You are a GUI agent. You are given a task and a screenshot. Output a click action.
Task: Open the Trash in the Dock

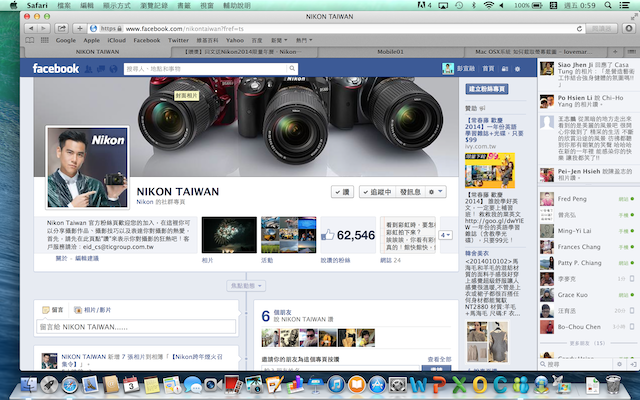[x=613, y=384]
